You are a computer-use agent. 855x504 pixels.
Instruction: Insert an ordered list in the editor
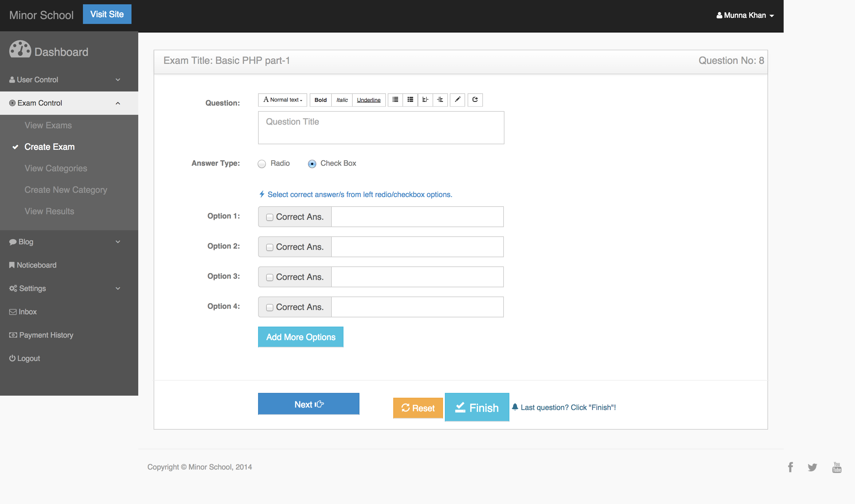coord(410,100)
